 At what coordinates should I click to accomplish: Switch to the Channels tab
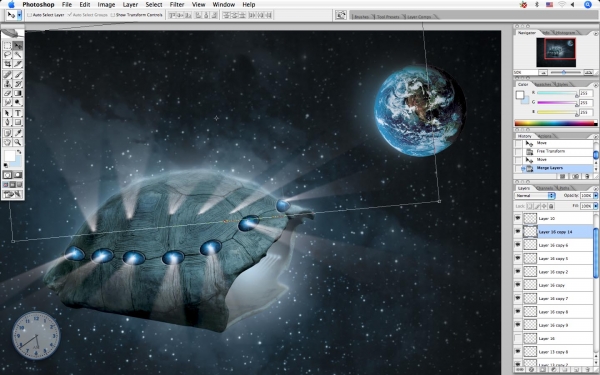[545, 188]
